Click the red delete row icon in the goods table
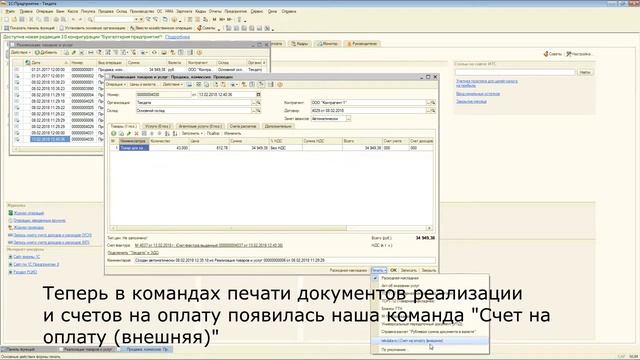640x360 pixels. (x=136, y=133)
